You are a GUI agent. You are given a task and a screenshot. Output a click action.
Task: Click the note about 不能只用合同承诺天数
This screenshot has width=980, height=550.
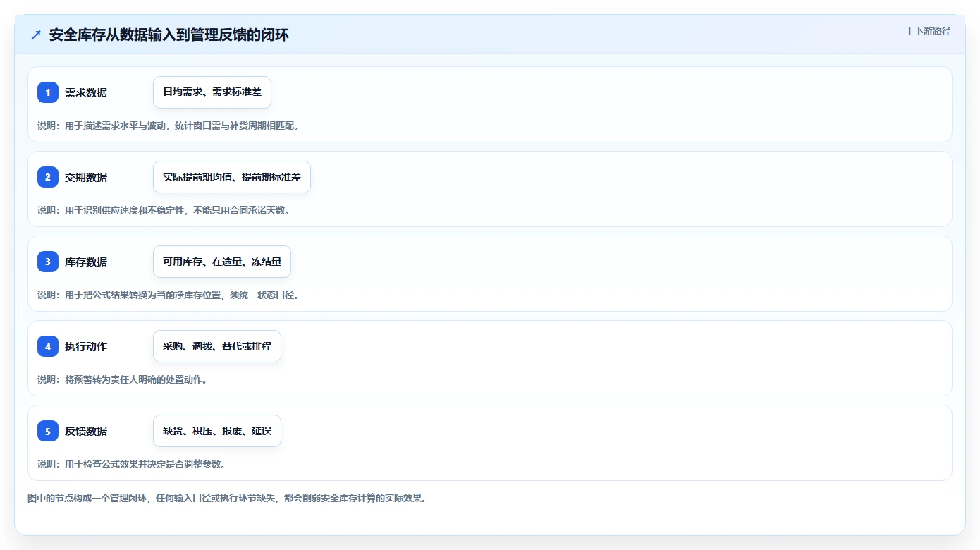(164, 210)
